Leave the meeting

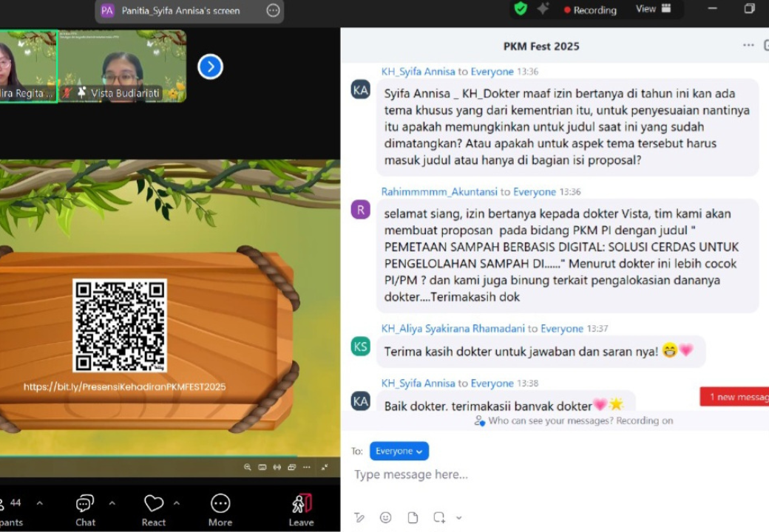click(x=301, y=511)
